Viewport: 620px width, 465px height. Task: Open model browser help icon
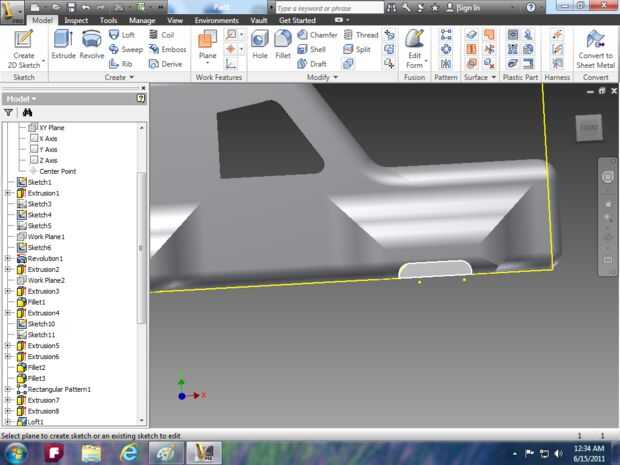(140, 98)
